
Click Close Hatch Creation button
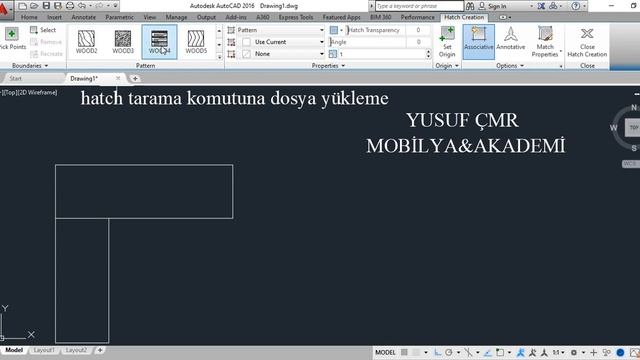coord(587,42)
